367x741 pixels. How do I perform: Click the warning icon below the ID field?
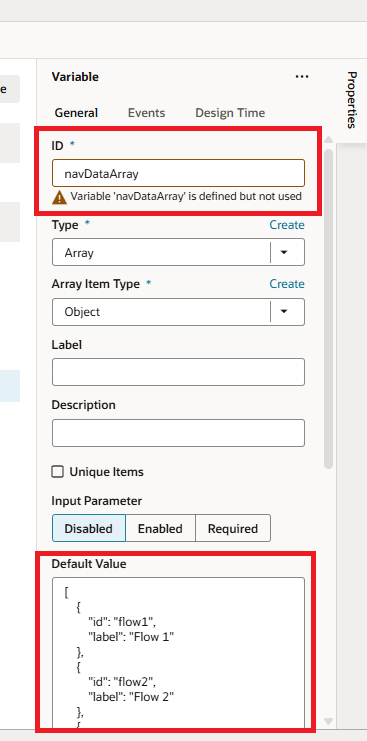click(x=60, y=197)
